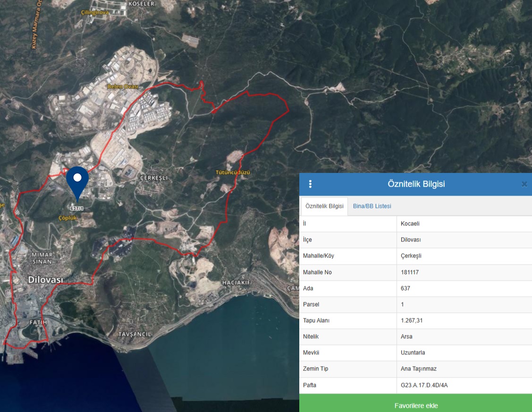Click the Mevkii value Uzuntarla
This screenshot has height=412, width=532.
click(x=413, y=352)
